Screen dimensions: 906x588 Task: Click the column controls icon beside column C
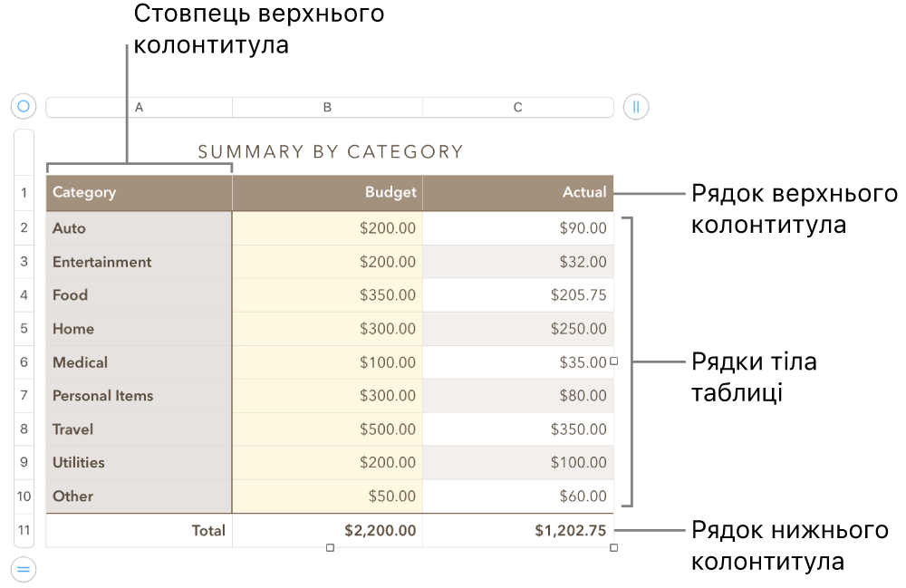point(635,106)
